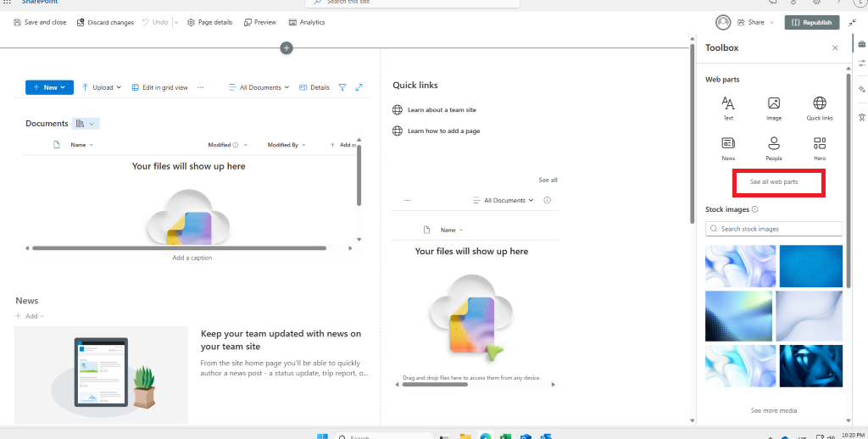
Task: Focus the Search stock images field
Action: [x=774, y=229]
